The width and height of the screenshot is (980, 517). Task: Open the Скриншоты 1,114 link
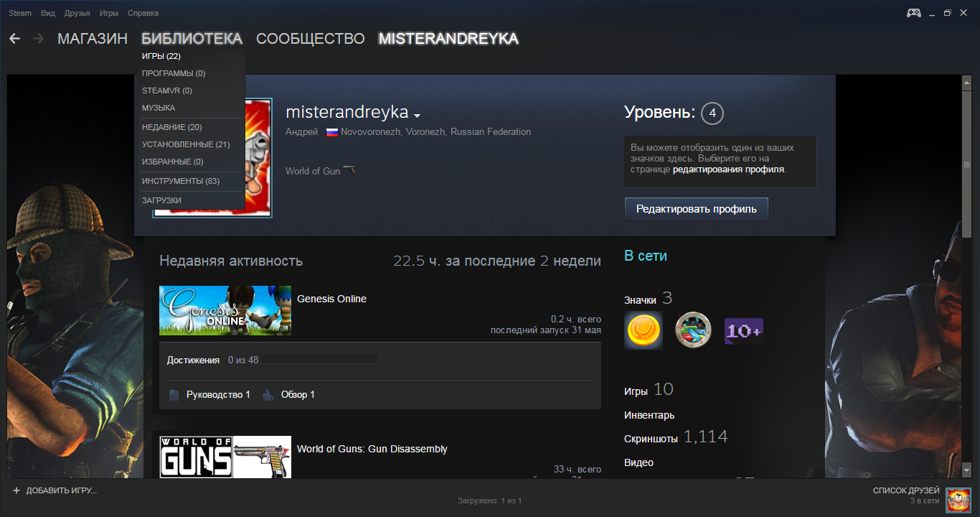coord(676,437)
